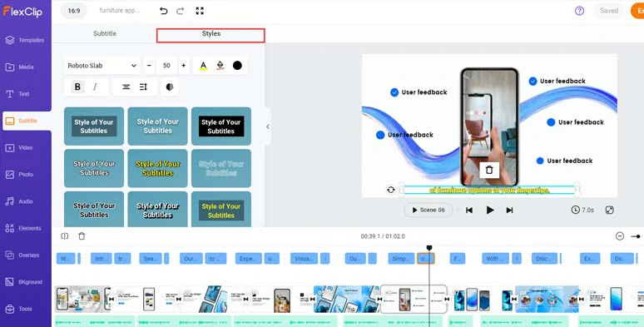Select the yellow outlined subtitle style
Viewport: 644px width, 327px height.
pyautogui.click(x=158, y=168)
